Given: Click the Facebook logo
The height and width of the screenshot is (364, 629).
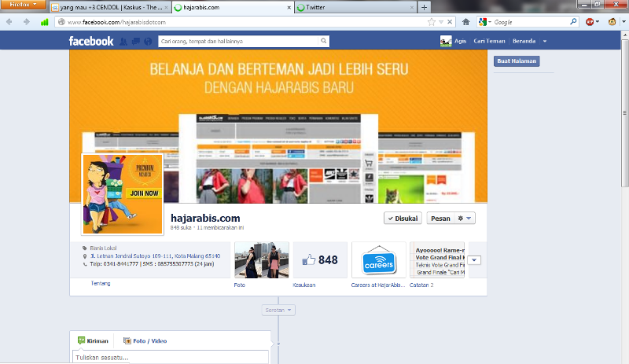Looking at the screenshot, I should tap(91, 41).
